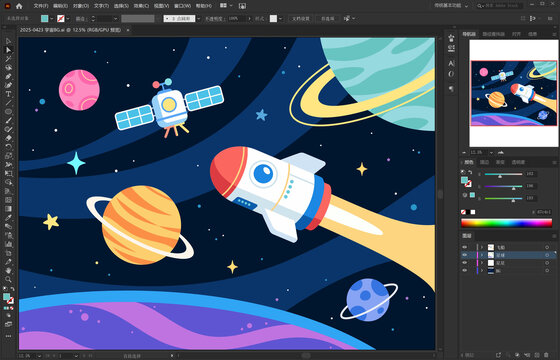Expand the 星星 layer arrow
This screenshot has width=560, height=360.
[482, 263]
